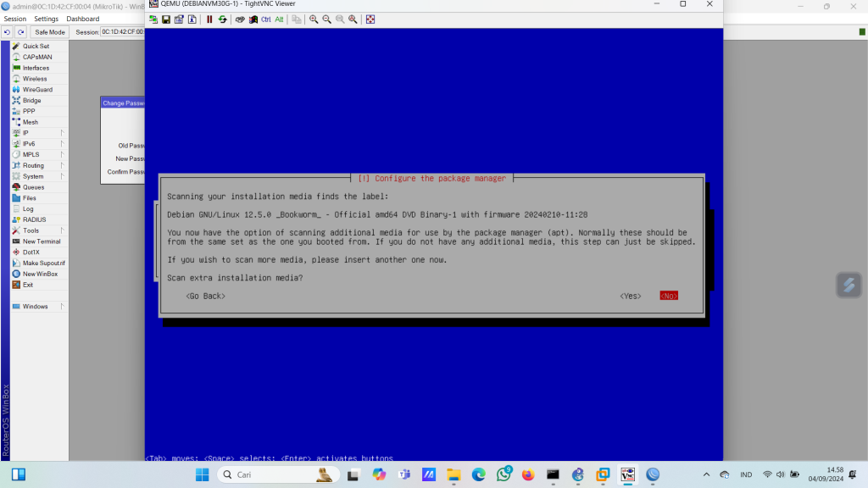Click the Zoom Out magnifier icon
The height and width of the screenshot is (488, 868).
[x=326, y=19]
